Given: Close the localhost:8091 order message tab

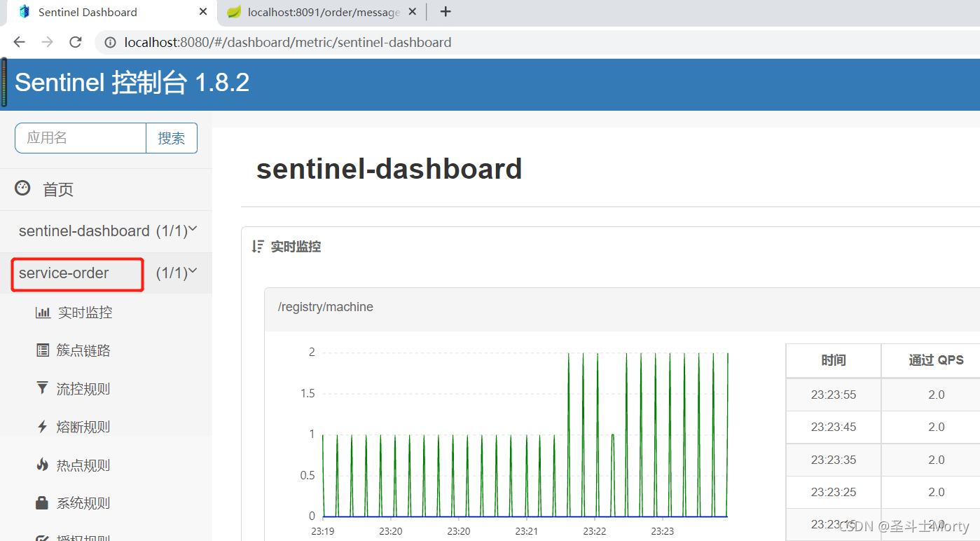Looking at the screenshot, I should tap(413, 12).
